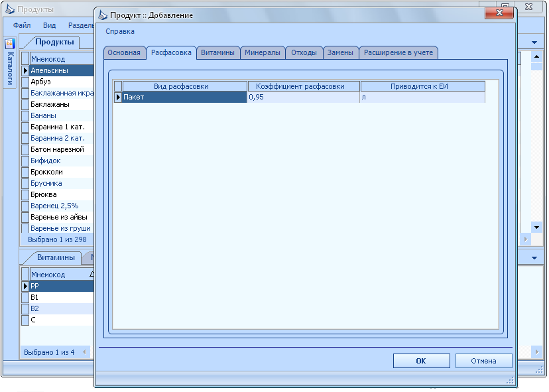Open Файл menu in Продукты window
The width and height of the screenshot is (549, 392).
[x=22, y=25]
